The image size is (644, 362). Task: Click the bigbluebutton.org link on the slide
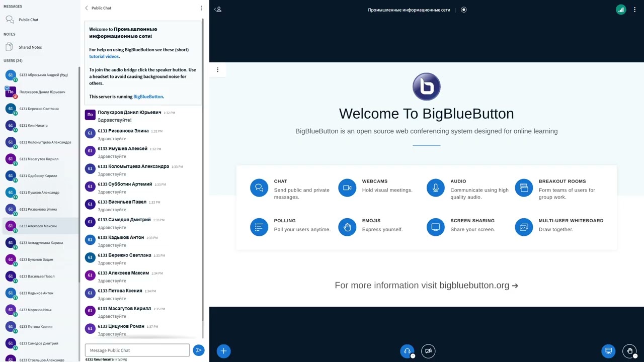[474, 285]
